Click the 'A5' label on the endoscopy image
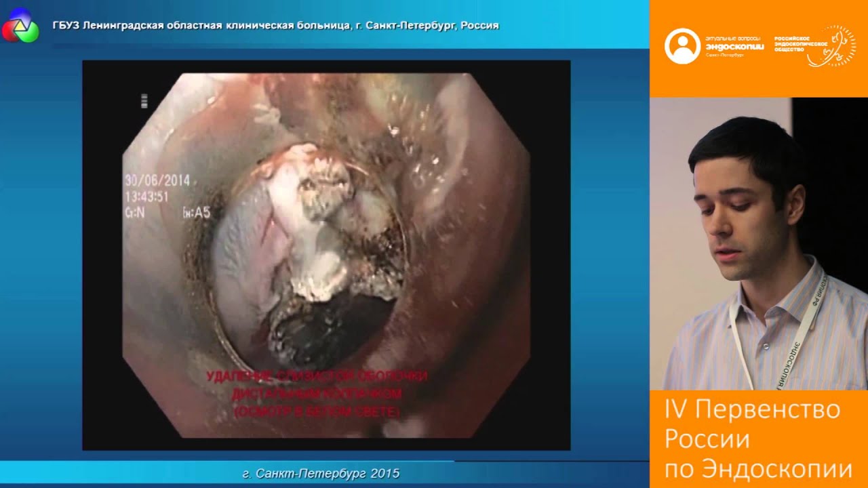 coord(198,213)
